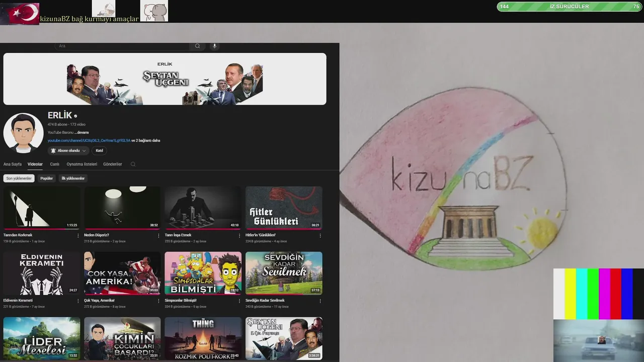
Task: Open options menu for Tanrıdan Korkmak video
Action: (78, 235)
